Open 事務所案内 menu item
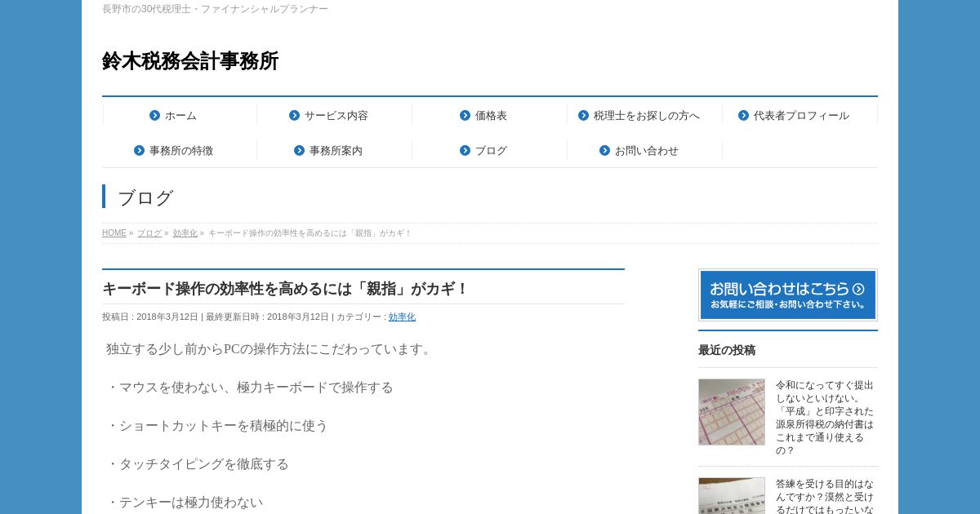 [335, 151]
